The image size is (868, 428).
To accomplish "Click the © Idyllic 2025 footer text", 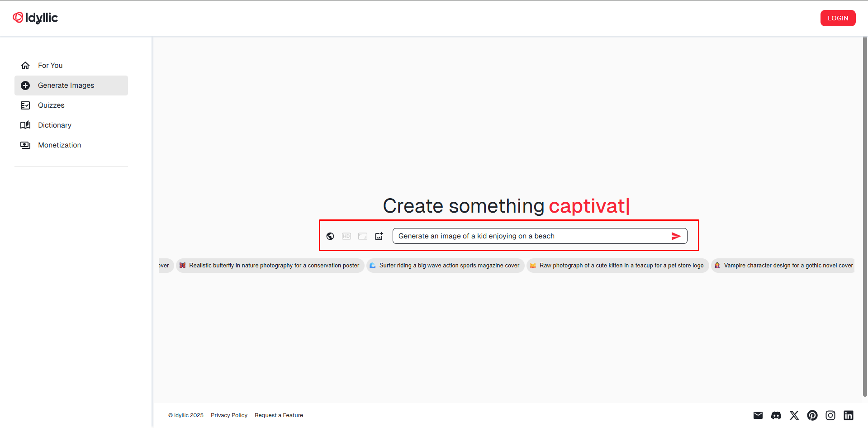I will coord(186,415).
